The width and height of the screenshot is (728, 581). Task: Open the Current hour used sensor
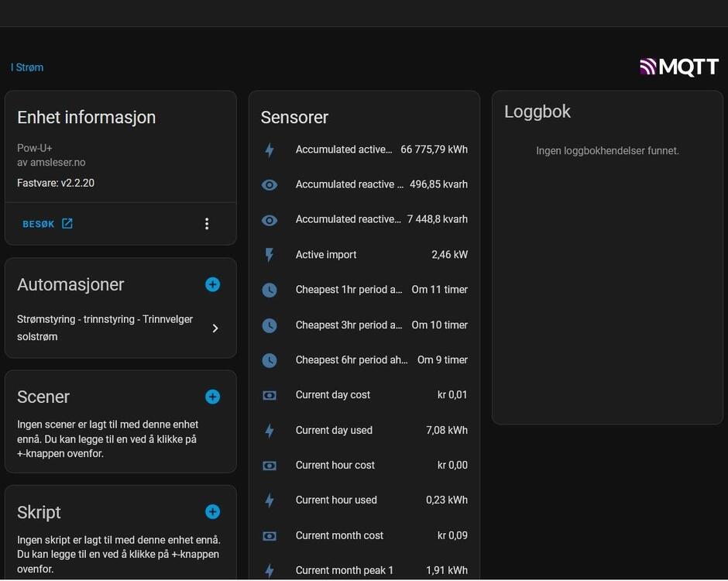click(364, 500)
